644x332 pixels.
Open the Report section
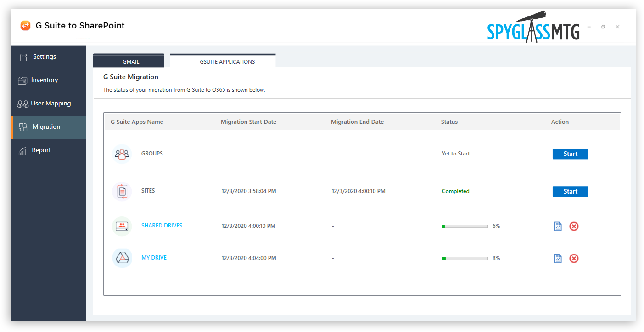[49, 150]
